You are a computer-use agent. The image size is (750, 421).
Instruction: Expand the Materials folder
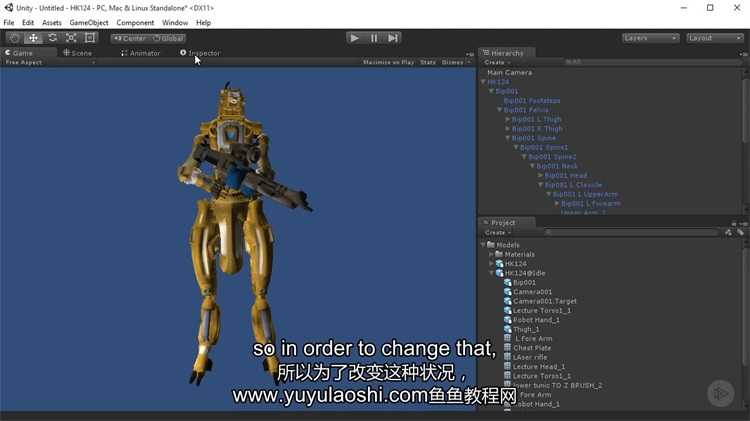[491, 254]
